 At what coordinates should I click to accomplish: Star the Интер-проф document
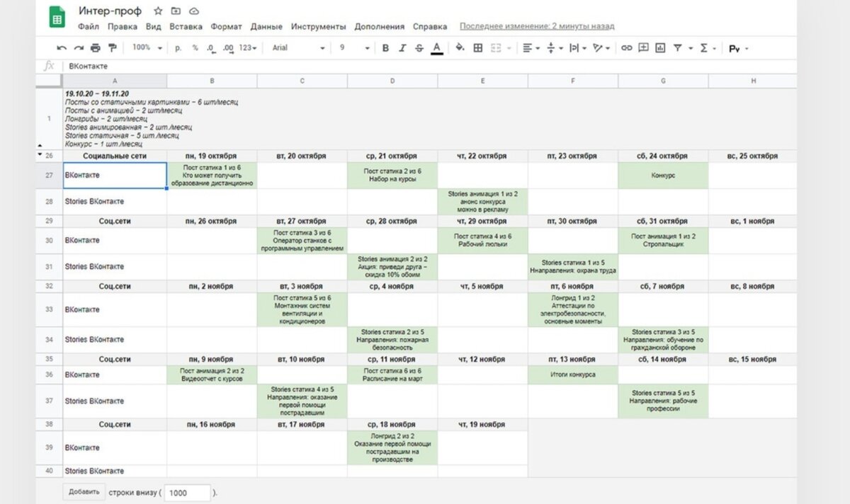(x=158, y=11)
